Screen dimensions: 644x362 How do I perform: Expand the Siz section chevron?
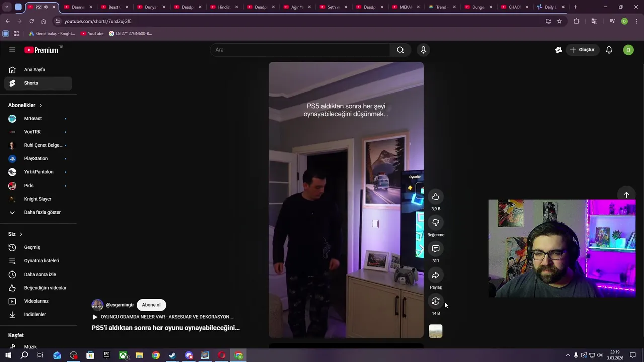click(21, 234)
